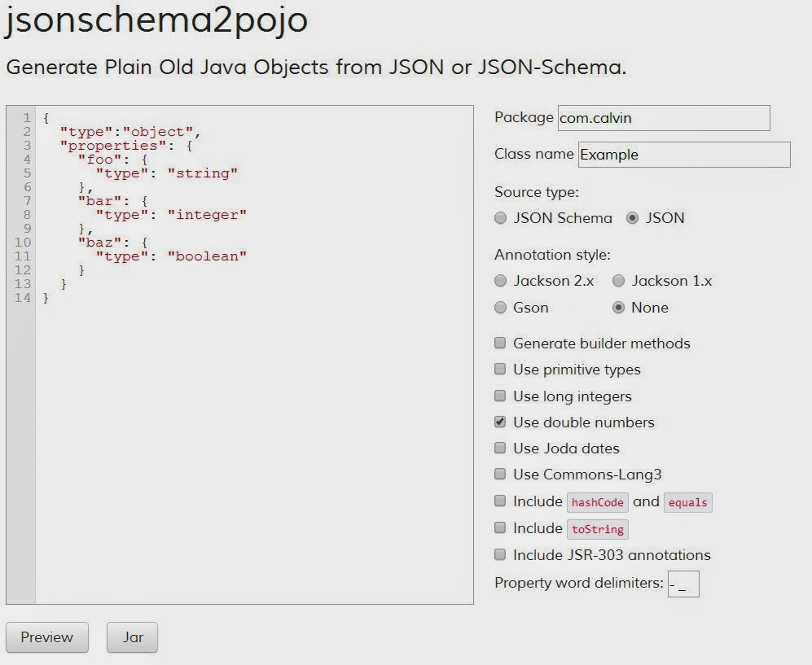Enable Use Commons-Lang3

pos(499,475)
